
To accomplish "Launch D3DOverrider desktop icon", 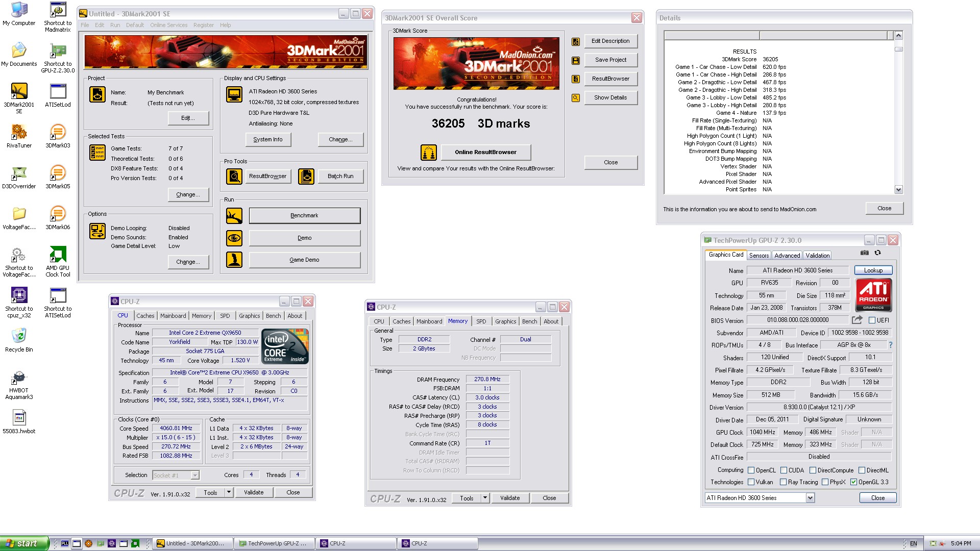I will click(19, 177).
